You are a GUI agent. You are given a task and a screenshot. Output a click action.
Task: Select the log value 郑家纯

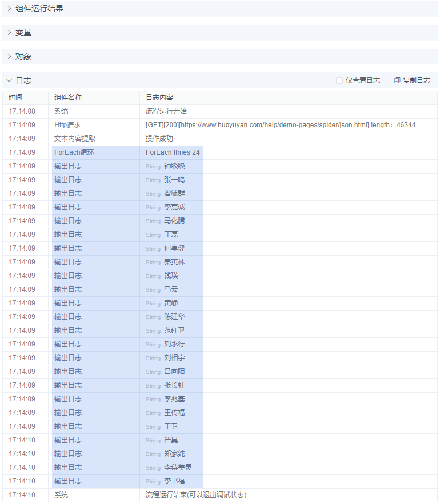tap(174, 454)
